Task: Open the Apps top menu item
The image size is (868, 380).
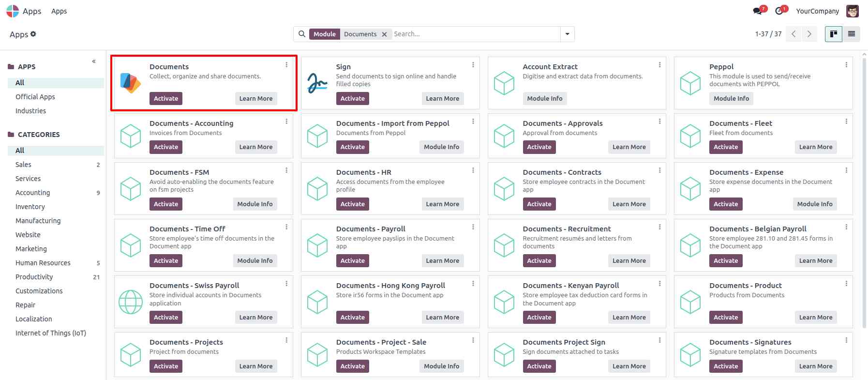Action: (x=59, y=11)
